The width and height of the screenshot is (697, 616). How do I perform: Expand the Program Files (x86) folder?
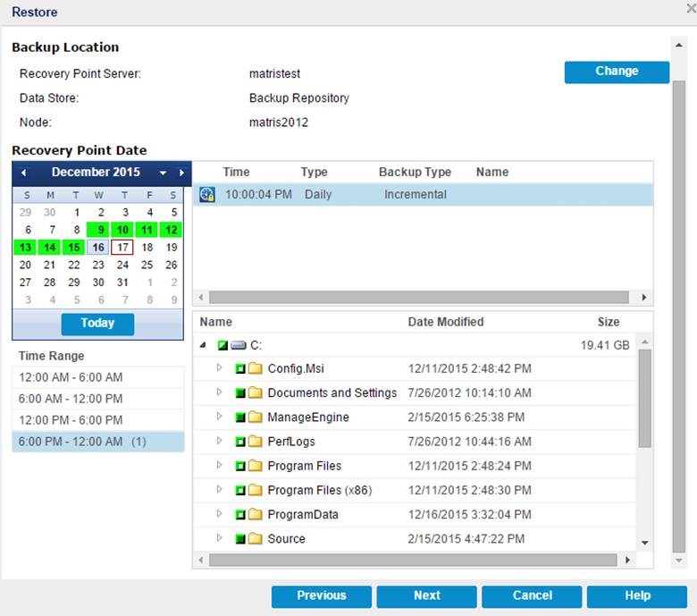219,489
